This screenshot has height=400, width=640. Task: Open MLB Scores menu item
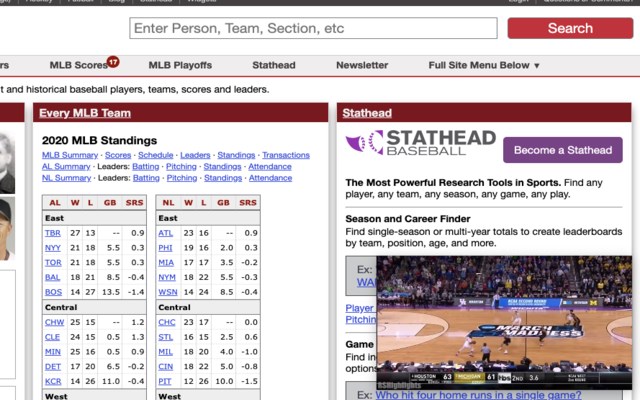point(78,65)
